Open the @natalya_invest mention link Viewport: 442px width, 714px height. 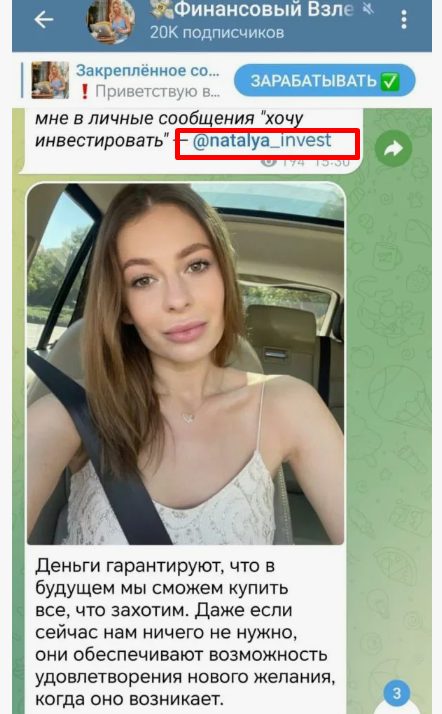(262, 140)
